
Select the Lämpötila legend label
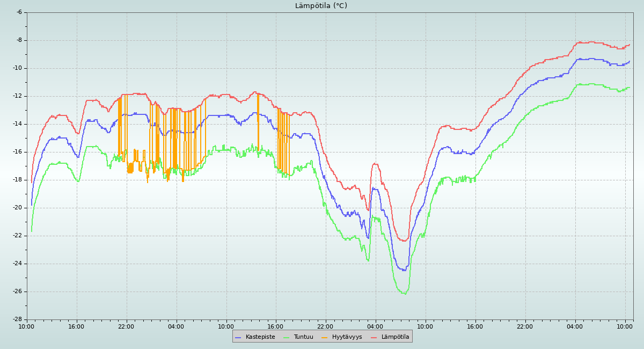(395, 337)
